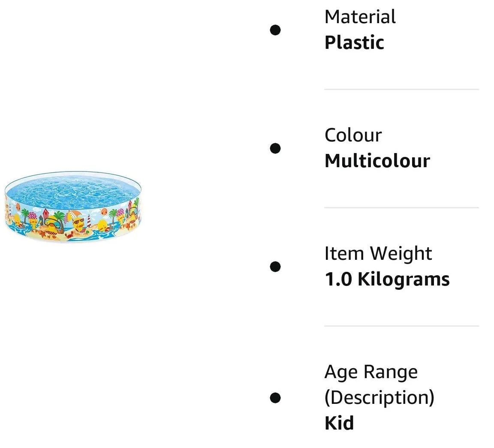494x448 pixels.
Task: Click the Kid age range value
Action: click(339, 423)
